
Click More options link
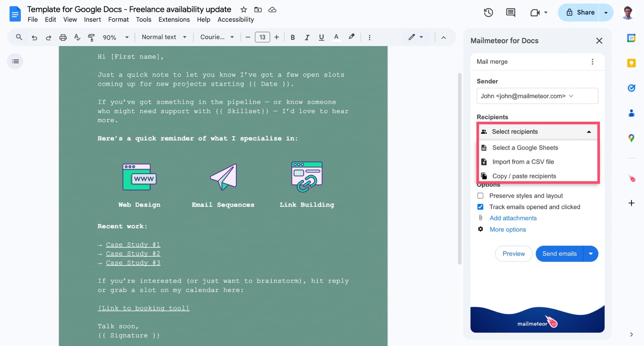508,230
